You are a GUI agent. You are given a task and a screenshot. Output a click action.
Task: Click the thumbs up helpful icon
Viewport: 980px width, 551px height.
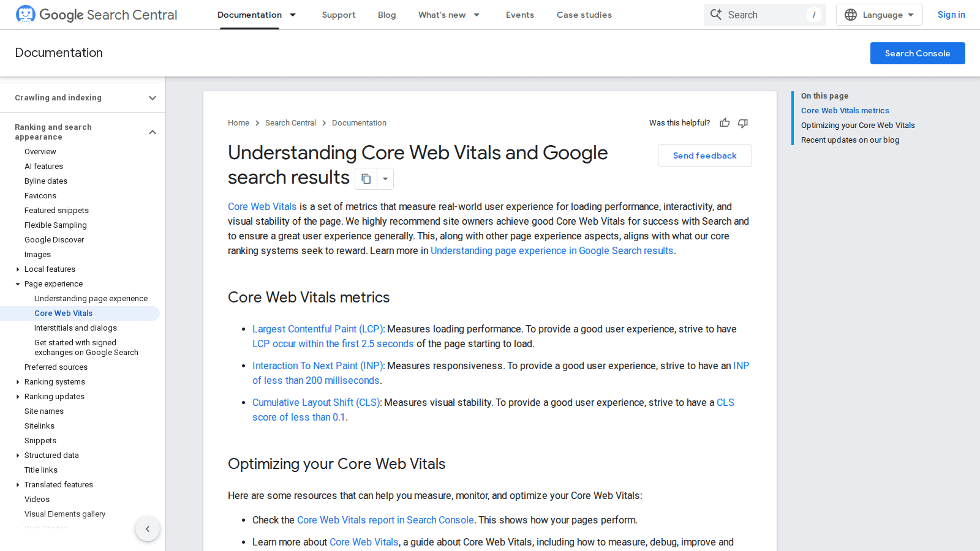tap(725, 123)
